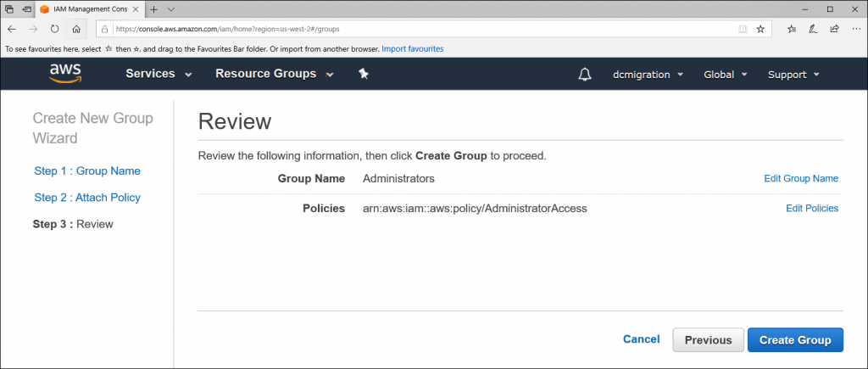Click the browser refresh icon
The width and height of the screenshot is (868, 369).
(x=55, y=28)
